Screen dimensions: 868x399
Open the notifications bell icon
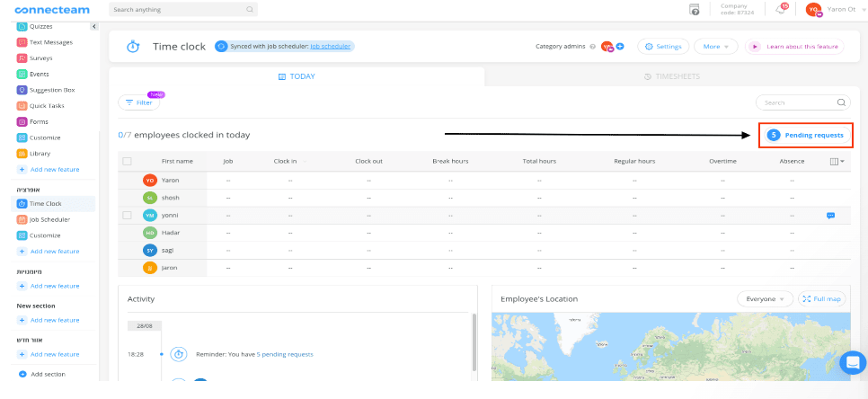click(x=781, y=9)
